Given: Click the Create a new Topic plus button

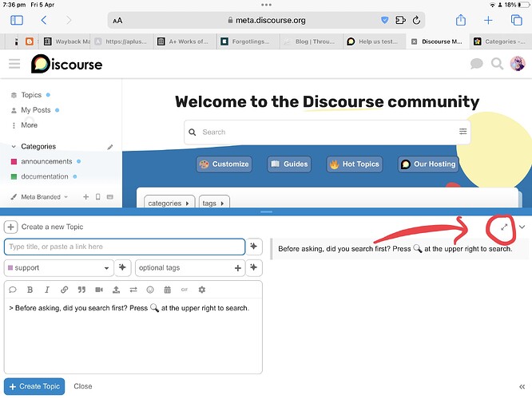Looking at the screenshot, I should pos(10,227).
